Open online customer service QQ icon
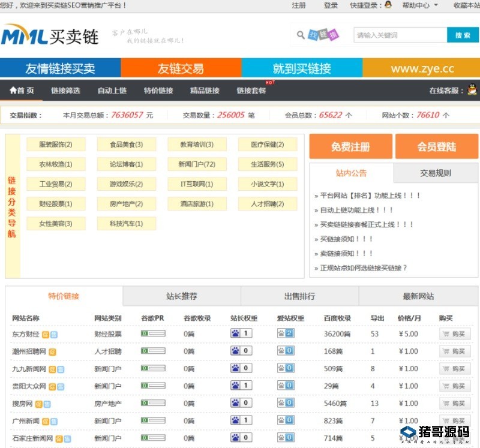Screen dimensions: 480x448 (472, 90)
